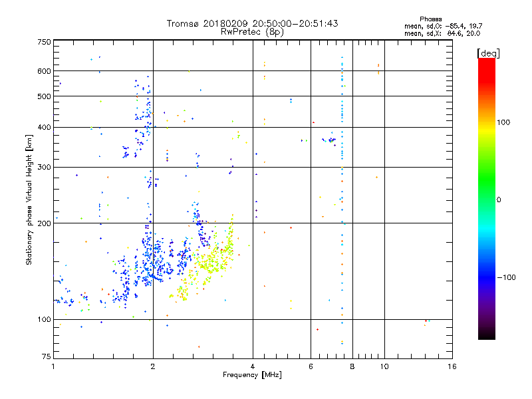Click the y-axis tick label "500"
Screen dimensions: 532x399
[44, 96]
